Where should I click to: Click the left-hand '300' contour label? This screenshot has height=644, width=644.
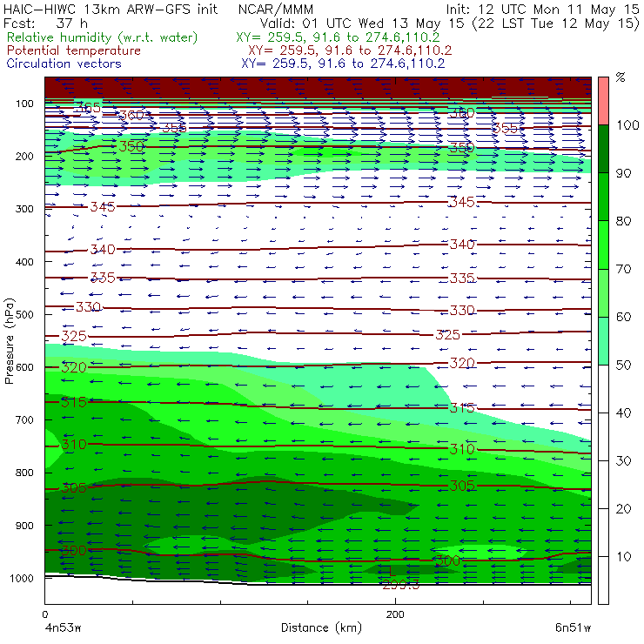74,550
